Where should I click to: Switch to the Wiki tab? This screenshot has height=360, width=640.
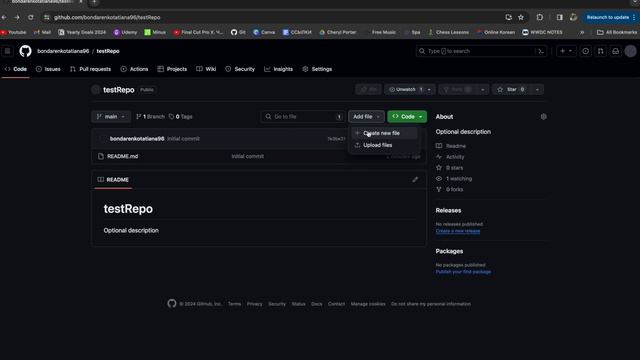pos(206,69)
